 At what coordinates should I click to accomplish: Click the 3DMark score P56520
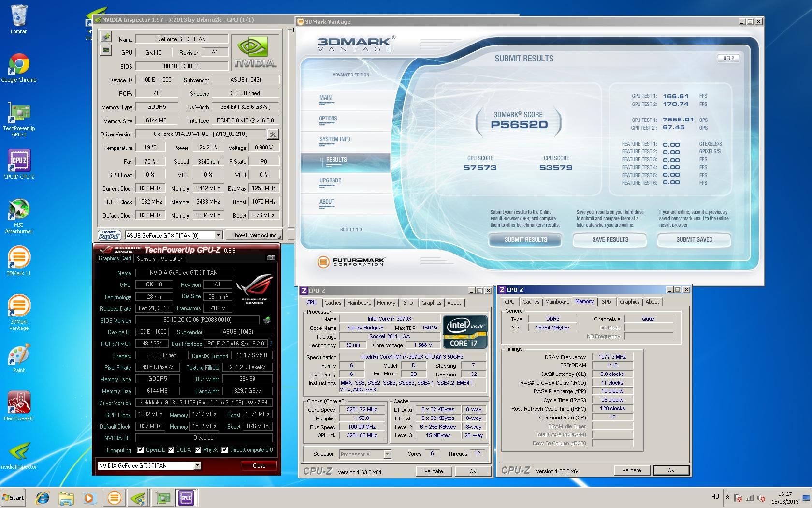coord(519,125)
